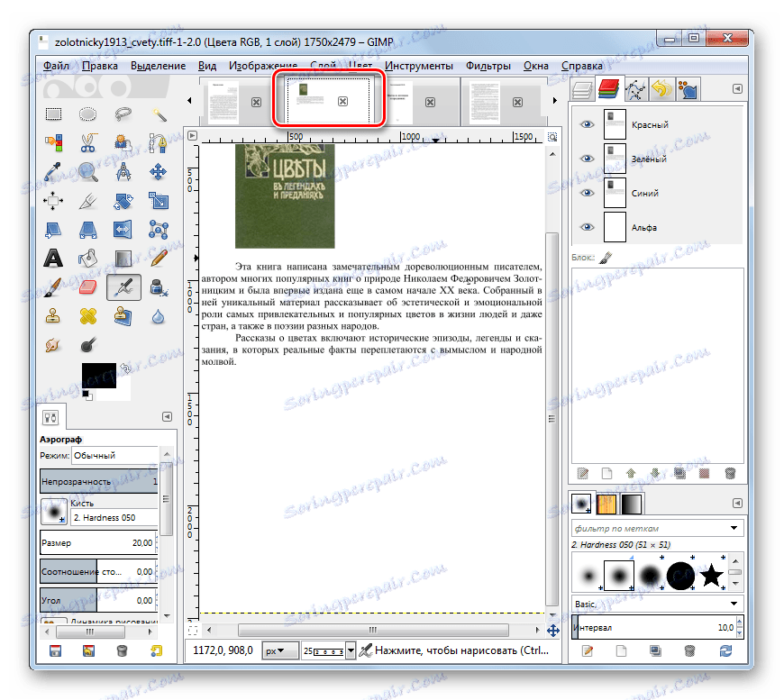The height and width of the screenshot is (700, 784).
Task: Open the zoom level dropdown arrow
Action: 351,650
